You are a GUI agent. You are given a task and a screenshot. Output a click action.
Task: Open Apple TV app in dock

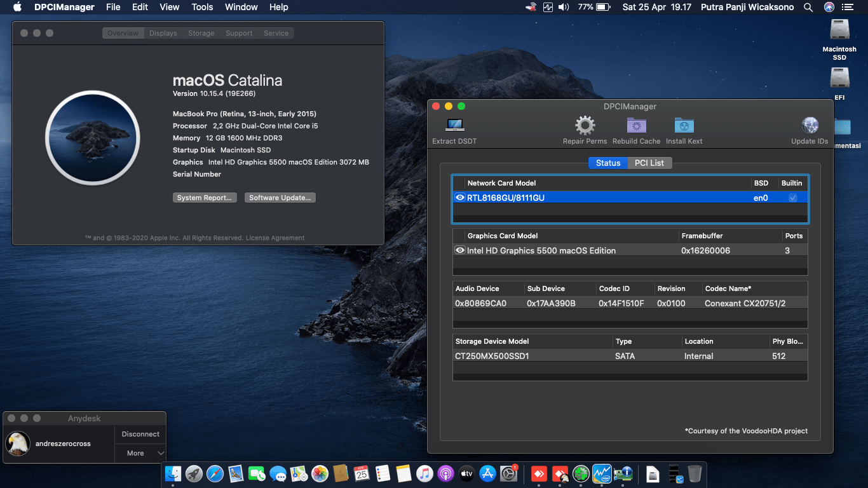point(466,473)
